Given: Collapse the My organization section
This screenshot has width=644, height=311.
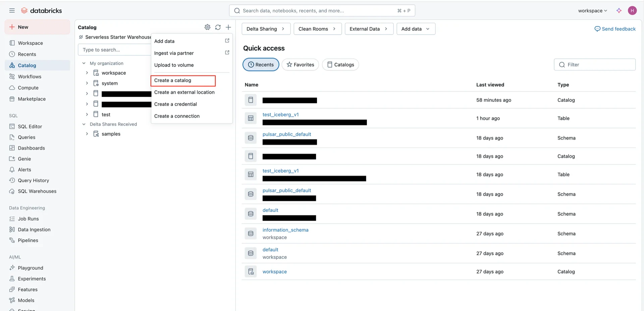Looking at the screenshot, I should point(84,63).
